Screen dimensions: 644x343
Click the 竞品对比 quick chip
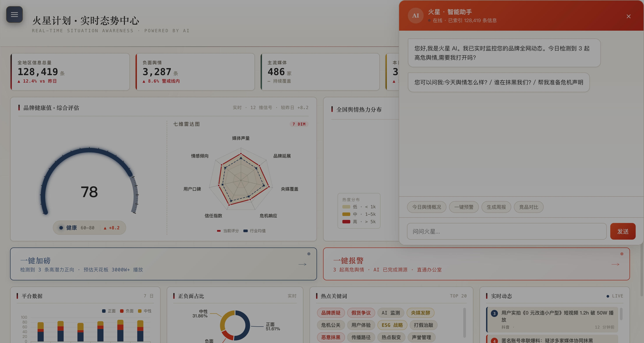[529, 207]
